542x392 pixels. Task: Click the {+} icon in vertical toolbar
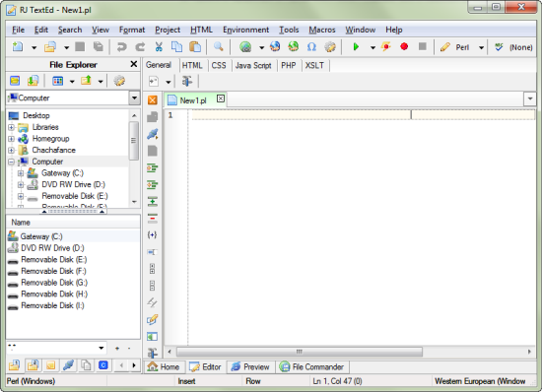pyautogui.click(x=152, y=234)
